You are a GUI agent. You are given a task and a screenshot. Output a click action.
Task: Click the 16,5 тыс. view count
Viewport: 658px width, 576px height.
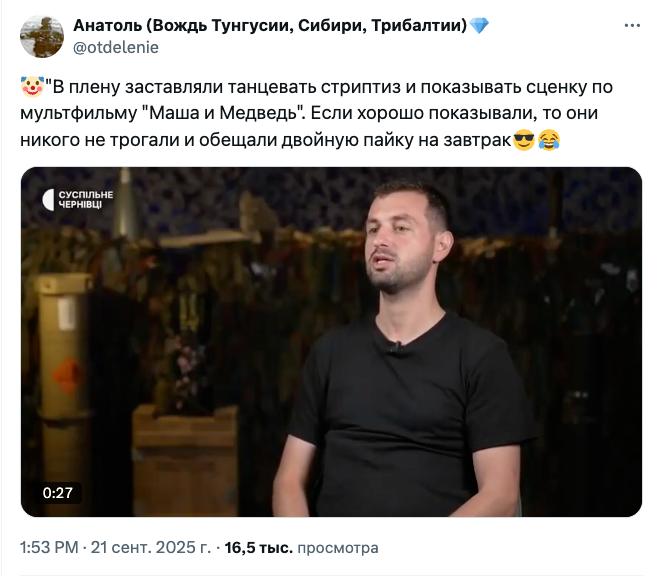258,548
